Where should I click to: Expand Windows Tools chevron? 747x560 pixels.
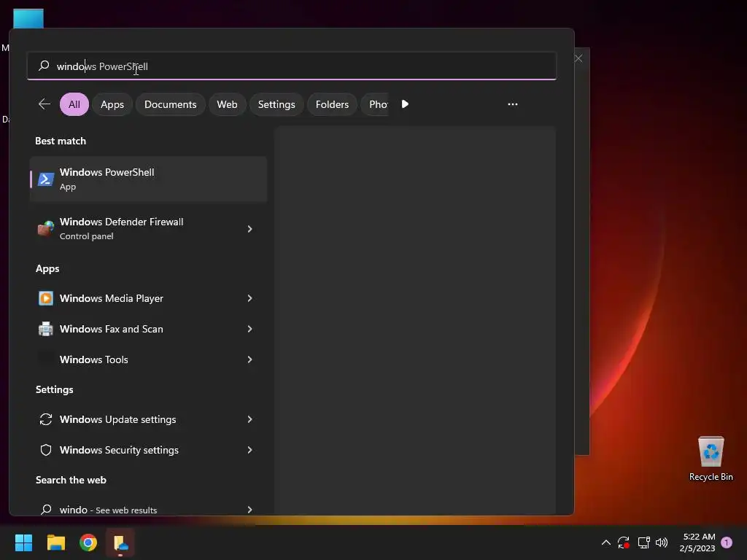coord(249,359)
